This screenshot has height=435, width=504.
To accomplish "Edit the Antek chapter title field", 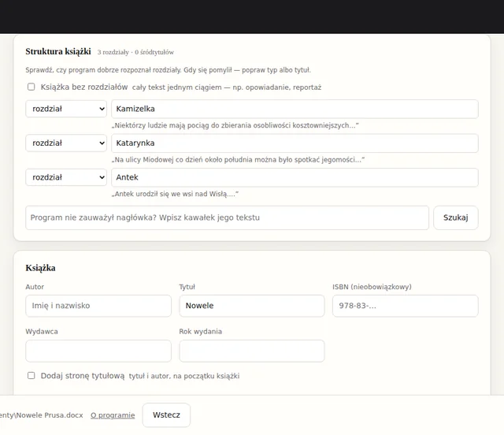I will coord(295,177).
